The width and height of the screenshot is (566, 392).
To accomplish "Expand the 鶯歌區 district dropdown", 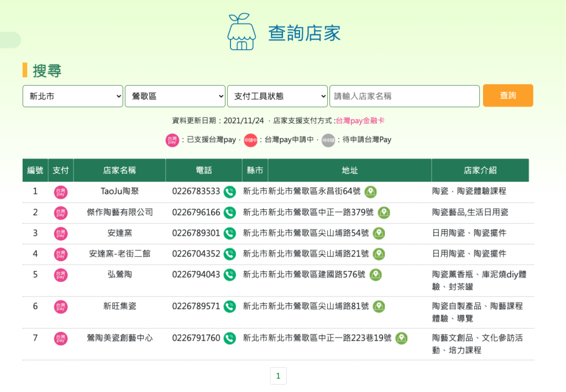I will 175,96.
